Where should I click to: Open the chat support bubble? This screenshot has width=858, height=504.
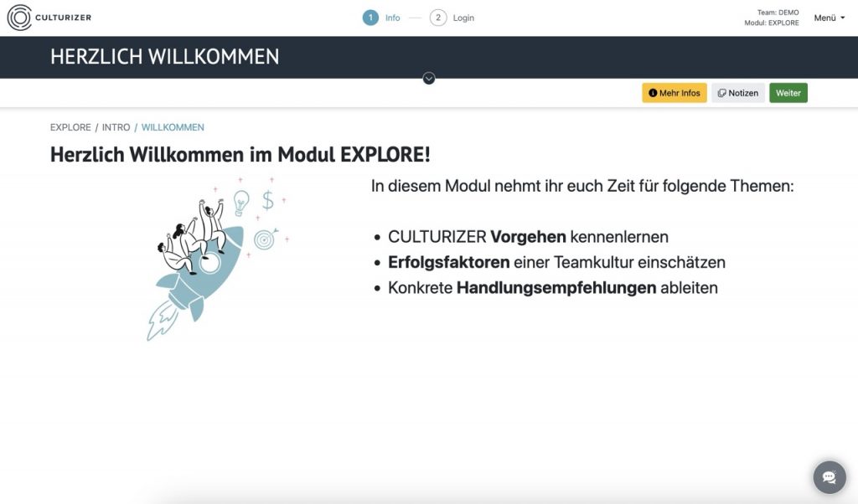coord(829,477)
